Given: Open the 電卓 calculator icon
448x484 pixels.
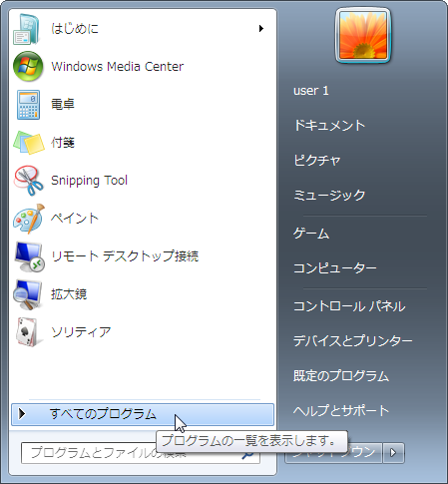Looking at the screenshot, I should tap(28, 105).
